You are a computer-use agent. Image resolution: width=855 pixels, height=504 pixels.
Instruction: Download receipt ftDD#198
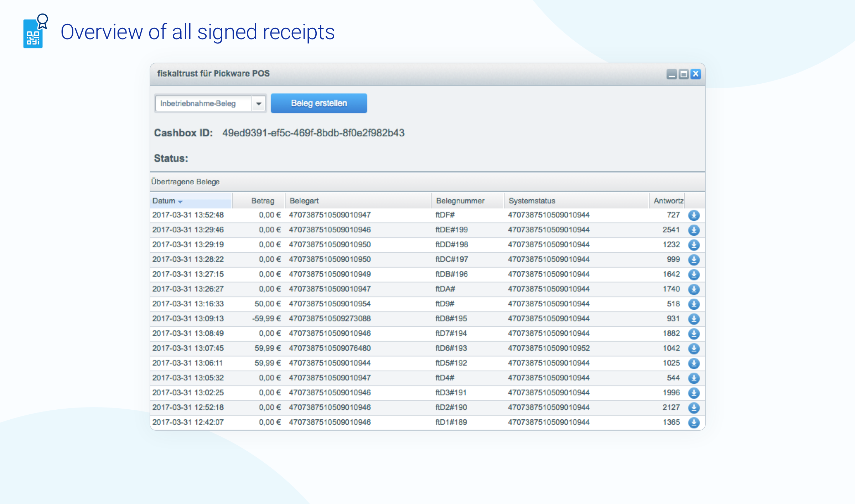694,245
